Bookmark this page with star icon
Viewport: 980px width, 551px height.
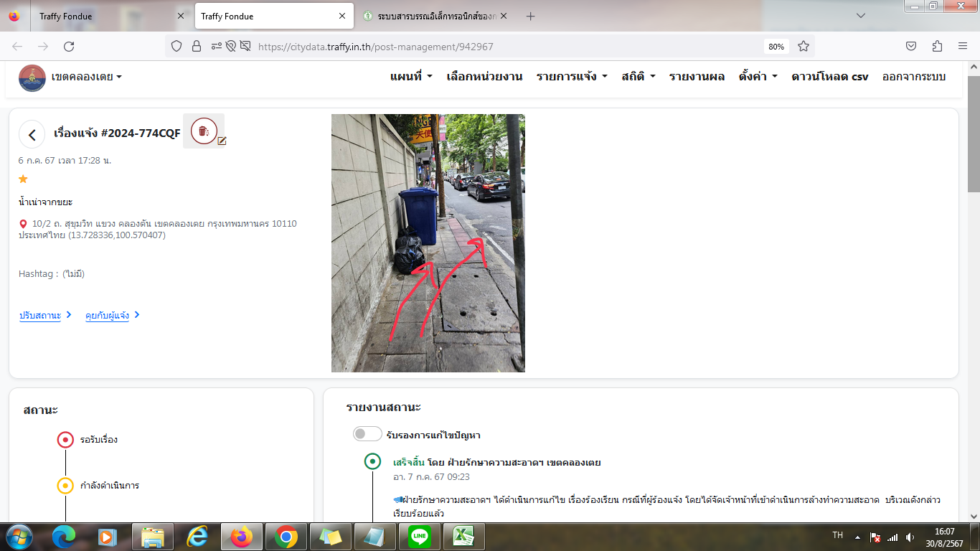[x=804, y=47]
